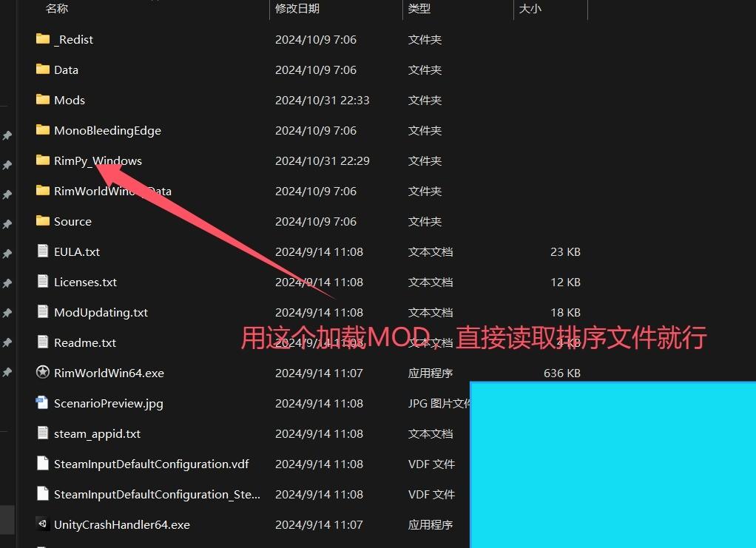Select the steam_appid.txt file name
Screen dimensions: 756x548
point(97,434)
